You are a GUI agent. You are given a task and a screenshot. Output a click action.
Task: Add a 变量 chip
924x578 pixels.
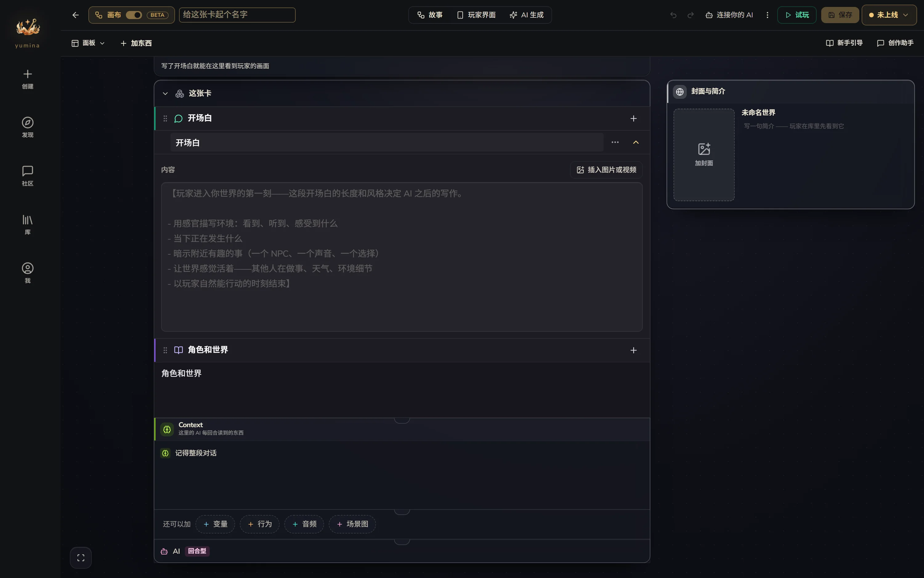click(215, 524)
